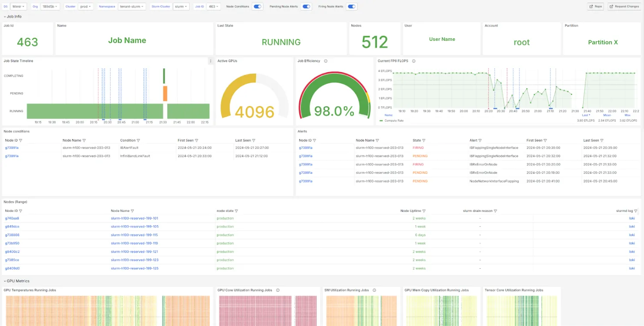Sort legend by Max column
Screen dimensions: 644x326
627,115
